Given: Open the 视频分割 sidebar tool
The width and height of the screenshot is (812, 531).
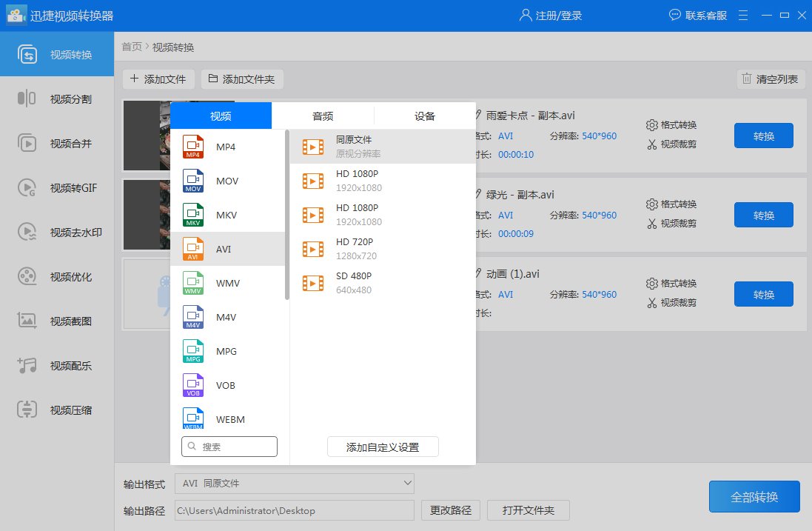Looking at the screenshot, I should coord(57,99).
